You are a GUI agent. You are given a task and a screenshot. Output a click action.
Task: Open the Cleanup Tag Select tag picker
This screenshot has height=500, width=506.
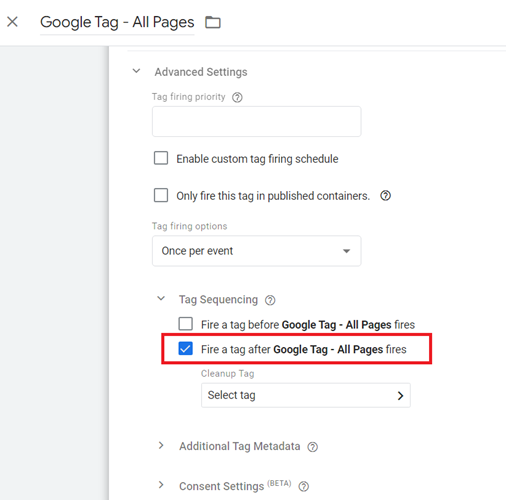coord(306,395)
